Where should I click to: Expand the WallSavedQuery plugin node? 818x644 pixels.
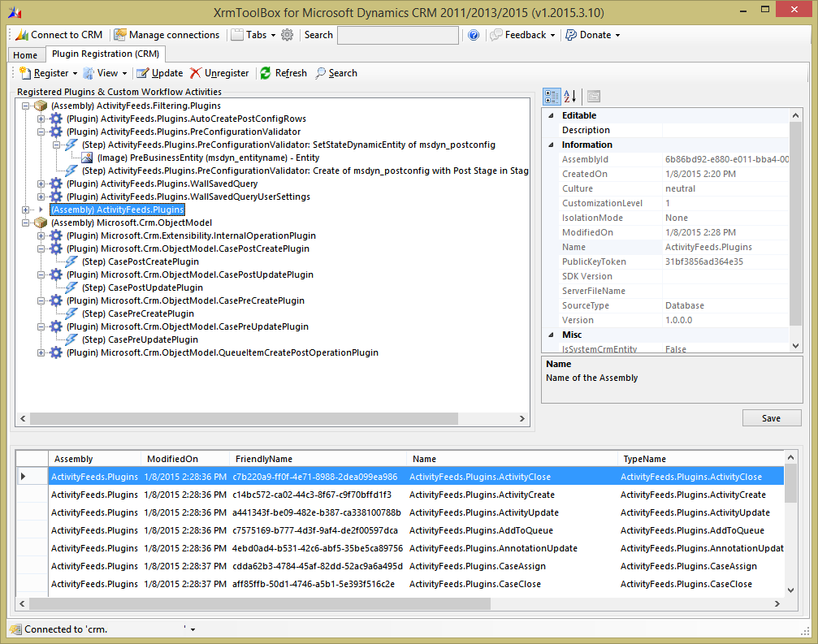point(41,184)
